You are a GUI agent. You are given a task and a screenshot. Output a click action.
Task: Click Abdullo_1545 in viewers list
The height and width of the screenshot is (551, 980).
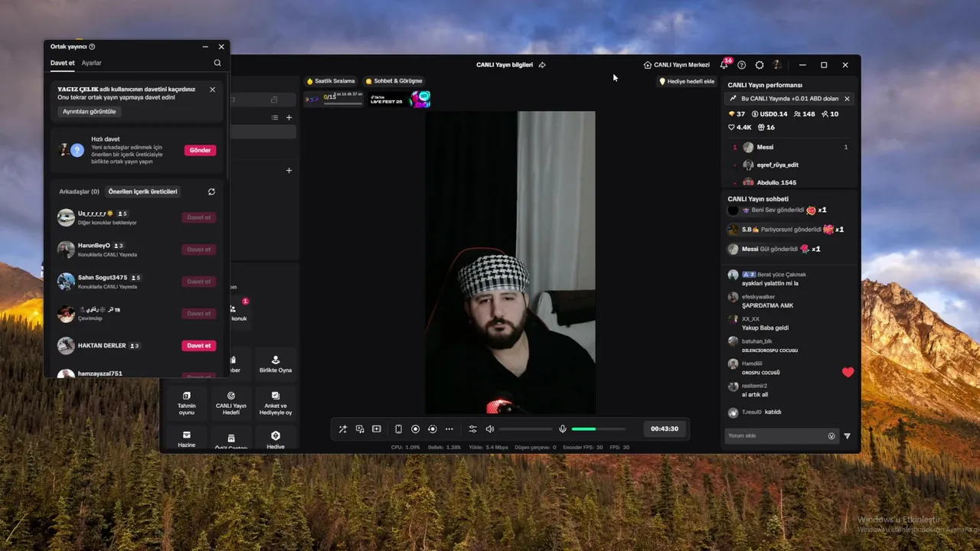click(790, 183)
